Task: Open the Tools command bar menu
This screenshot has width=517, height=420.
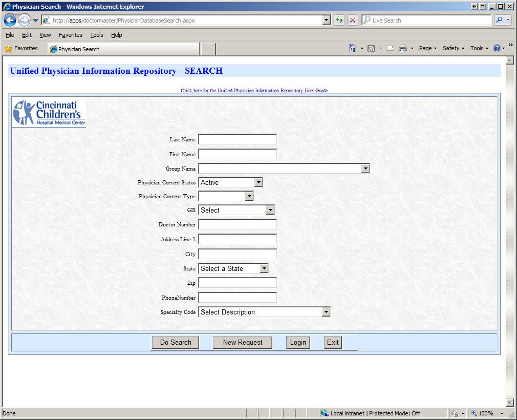Action: (479, 48)
